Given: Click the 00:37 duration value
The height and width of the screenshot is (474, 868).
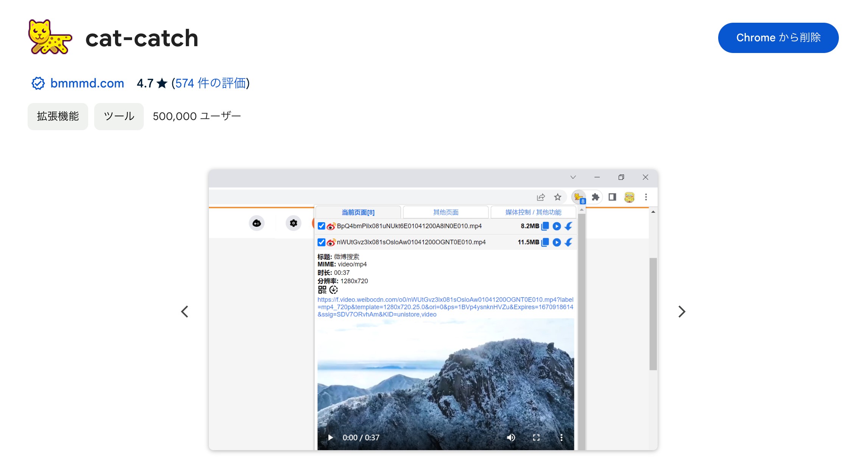Looking at the screenshot, I should point(342,273).
